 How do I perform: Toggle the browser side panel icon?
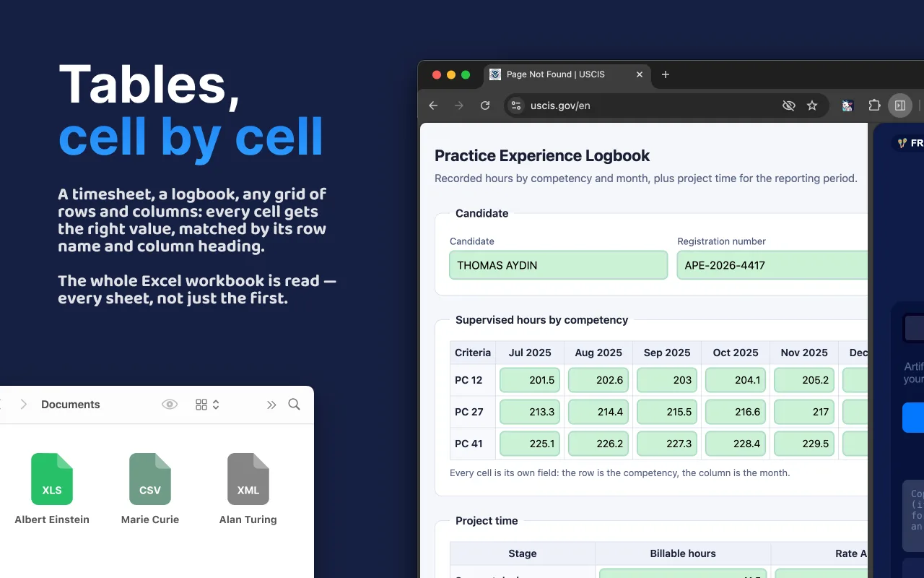900,105
